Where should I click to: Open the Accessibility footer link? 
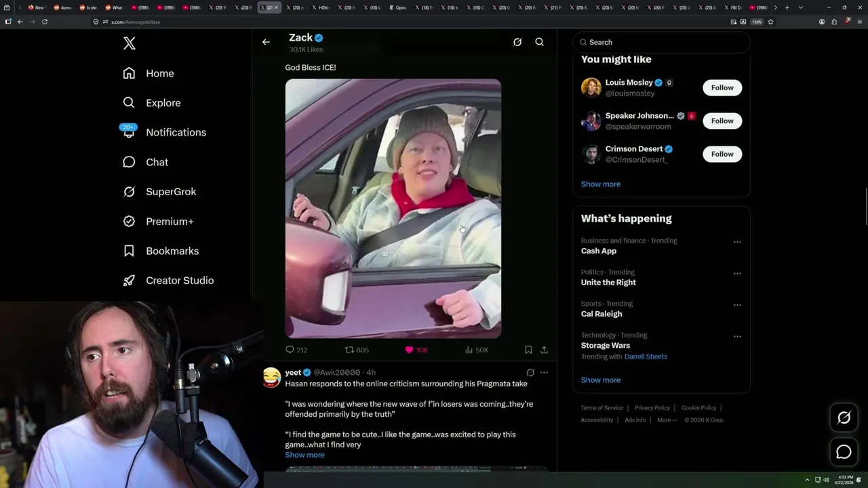coord(597,420)
